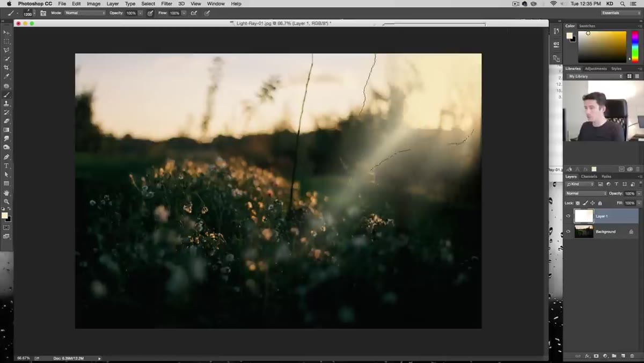Image resolution: width=644 pixels, height=363 pixels.
Task: Hide Layer 1 with eye icon
Action: (x=568, y=216)
